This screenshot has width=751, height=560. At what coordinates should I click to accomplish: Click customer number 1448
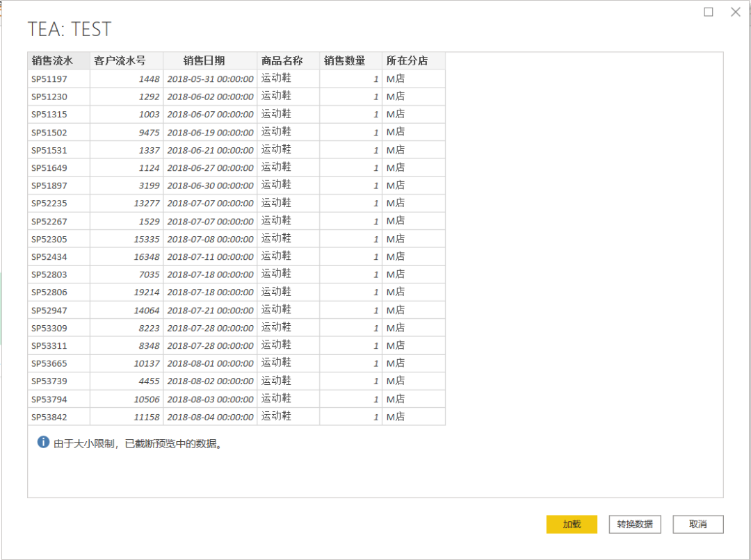[x=127, y=79]
